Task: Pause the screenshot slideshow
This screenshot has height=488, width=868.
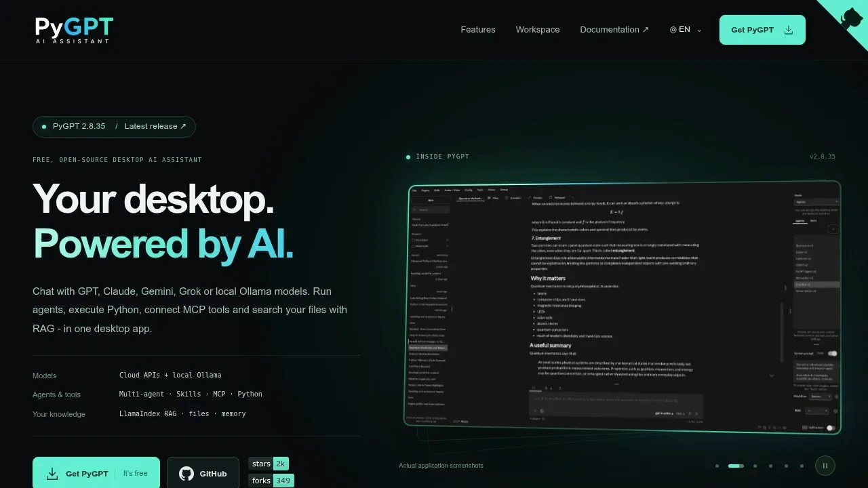Action: pos(825,466)
